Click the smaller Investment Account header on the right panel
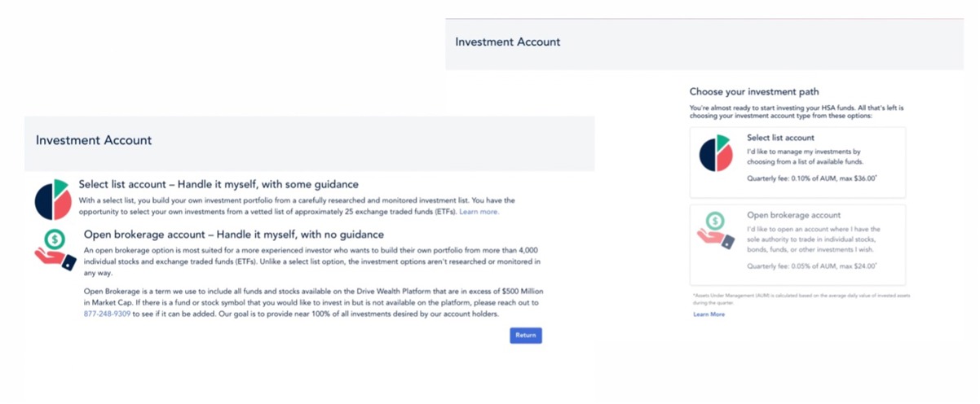The height and width of the screenshot is (404, 980). tap(507, 42)
